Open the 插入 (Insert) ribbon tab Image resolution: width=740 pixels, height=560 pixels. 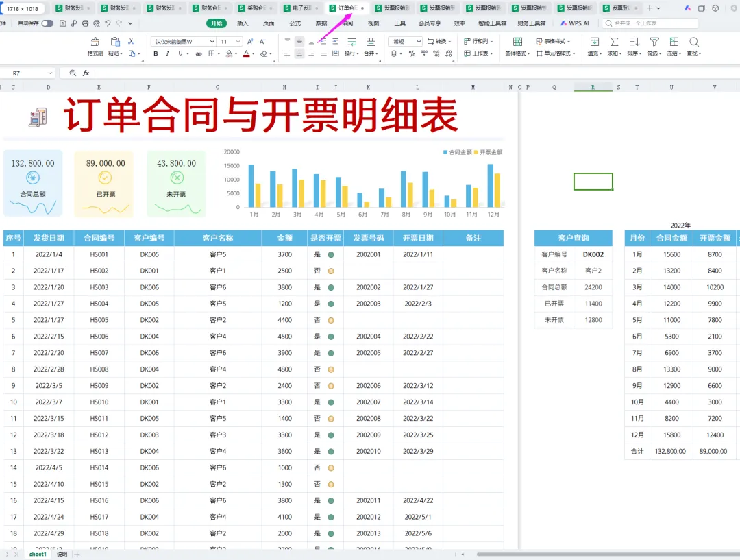click(x=243, y=23)
